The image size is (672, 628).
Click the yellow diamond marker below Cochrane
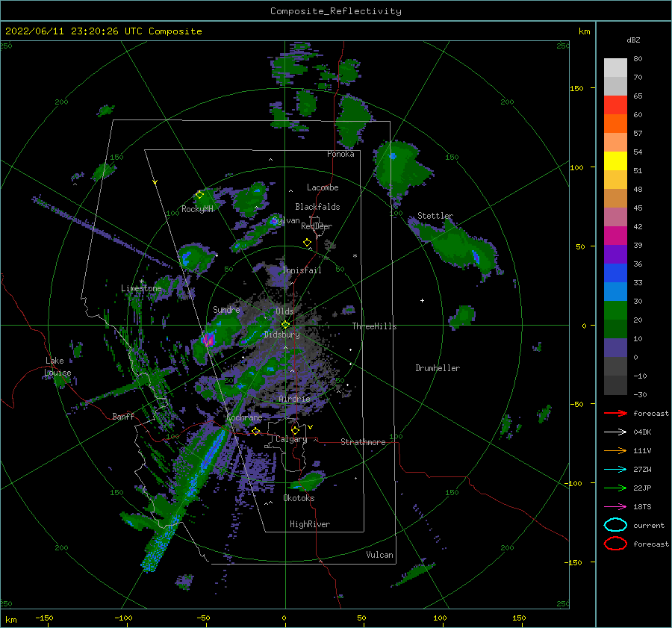point(255,431)
